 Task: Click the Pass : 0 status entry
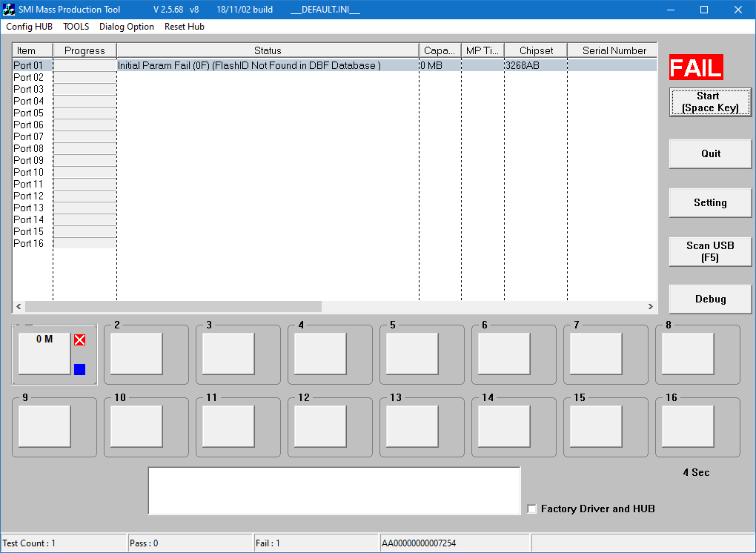pos(190,543)
